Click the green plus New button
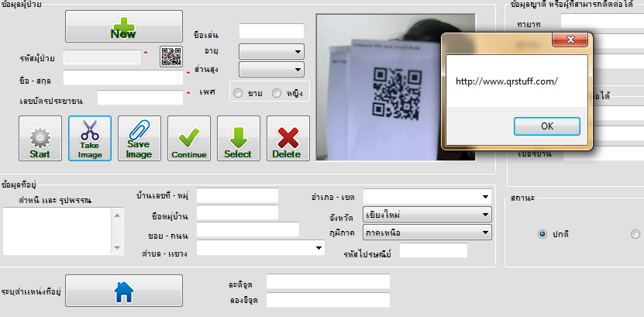The image size is (644, 317). click(x=124, y=26)
